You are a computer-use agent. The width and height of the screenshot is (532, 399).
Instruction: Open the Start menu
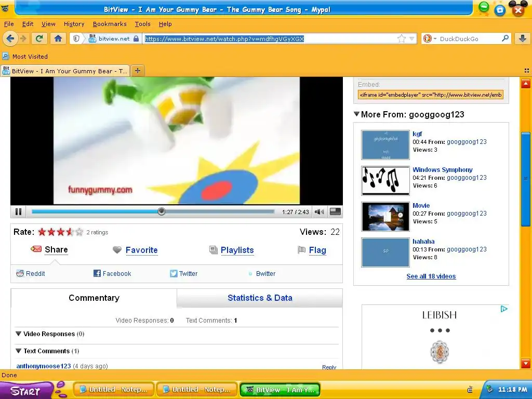pos(25,390)
